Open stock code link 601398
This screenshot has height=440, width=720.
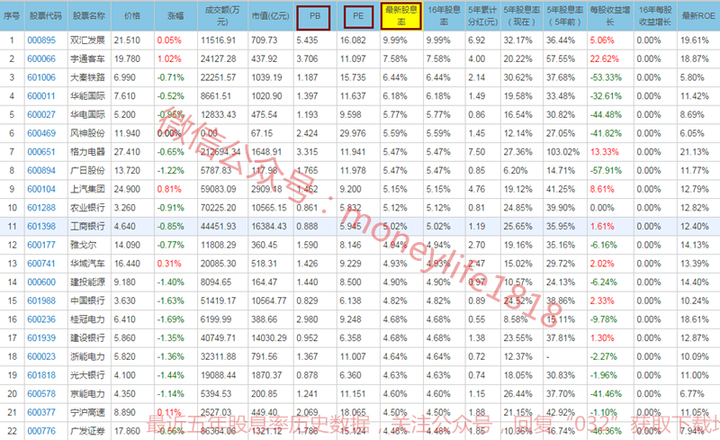coord(41,226)
